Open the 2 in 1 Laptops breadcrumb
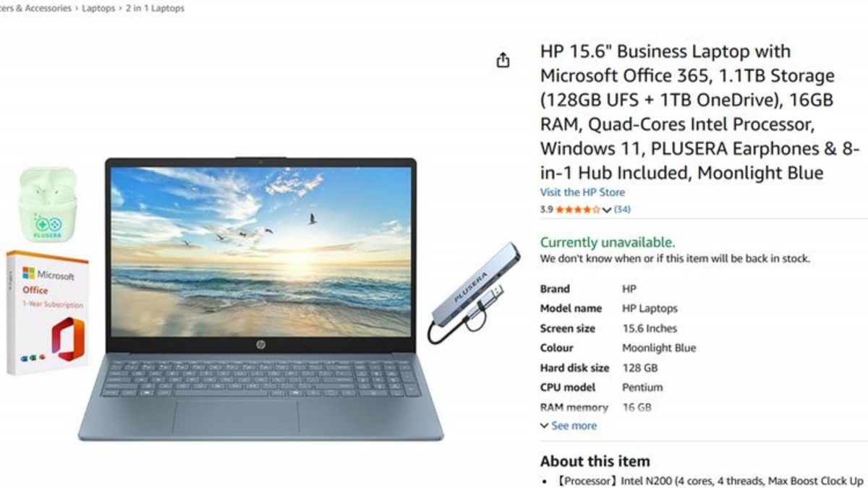This screenshot has height=488, width=868. (x=155, y=9)
